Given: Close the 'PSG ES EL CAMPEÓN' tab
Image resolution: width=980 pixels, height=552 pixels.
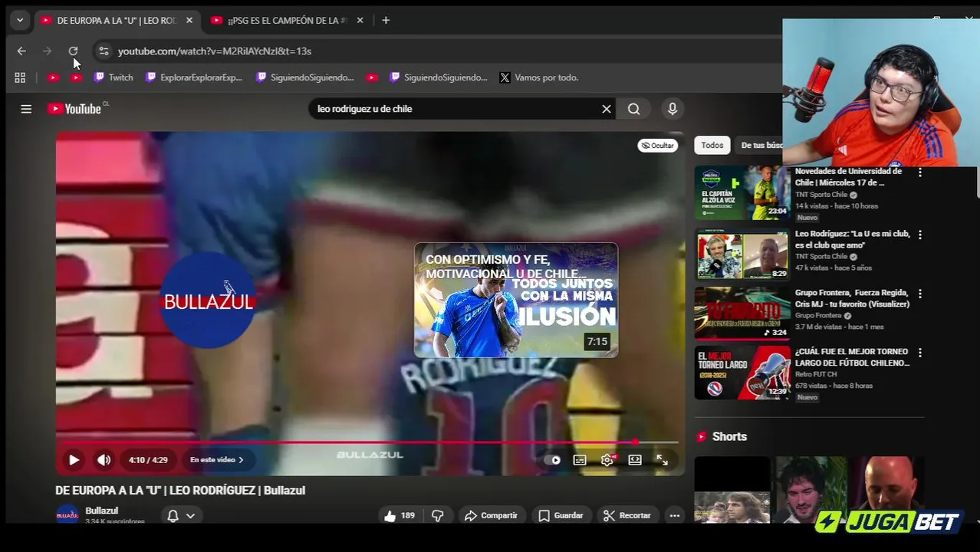Looking at the screenshot, I should pos(360,21).
